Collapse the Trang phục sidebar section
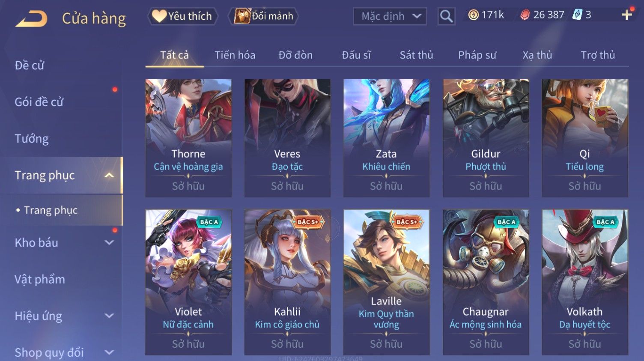The height and width of the screenshot is (361, 644). pyautogui.click(x=109, y=175)
